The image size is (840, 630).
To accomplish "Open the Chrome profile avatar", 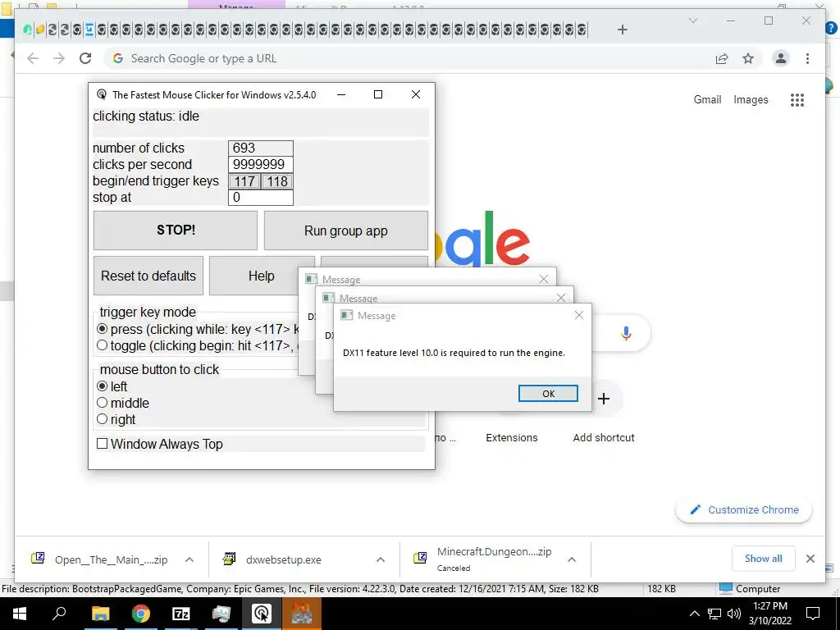I will point(781,58).
